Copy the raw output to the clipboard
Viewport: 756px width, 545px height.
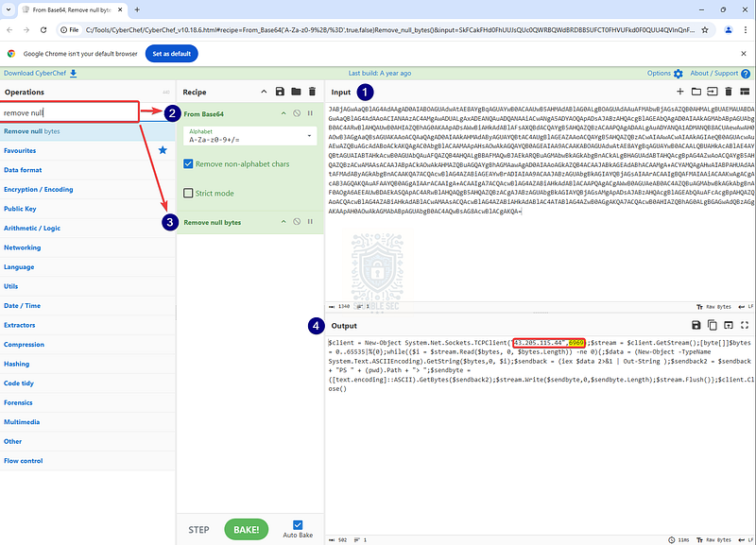click(x=713, y=325)
